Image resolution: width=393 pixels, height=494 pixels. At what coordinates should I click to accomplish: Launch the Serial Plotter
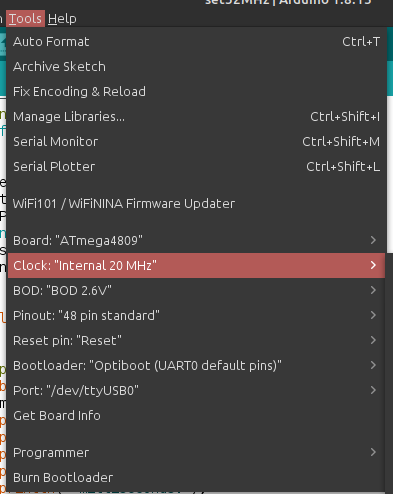click(196, 167)
